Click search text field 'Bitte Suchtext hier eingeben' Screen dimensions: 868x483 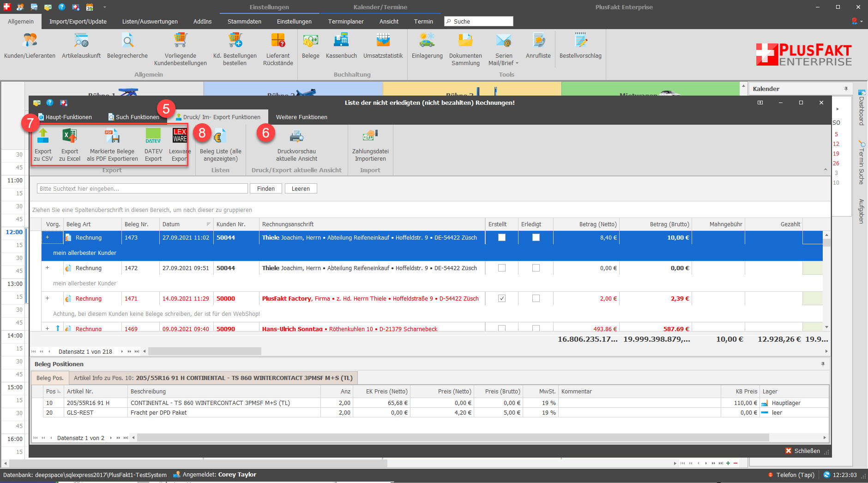(142, 188)
